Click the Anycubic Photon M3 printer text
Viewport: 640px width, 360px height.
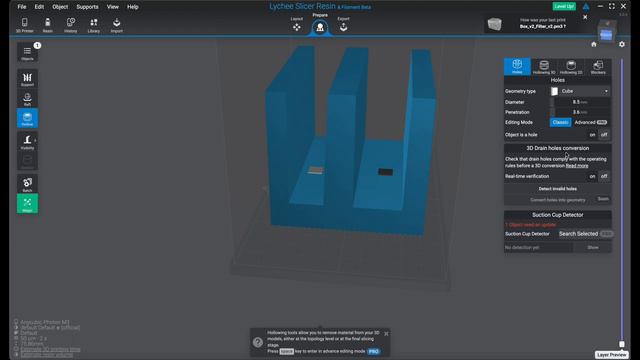pyautogui.click(x=45, y=322)
